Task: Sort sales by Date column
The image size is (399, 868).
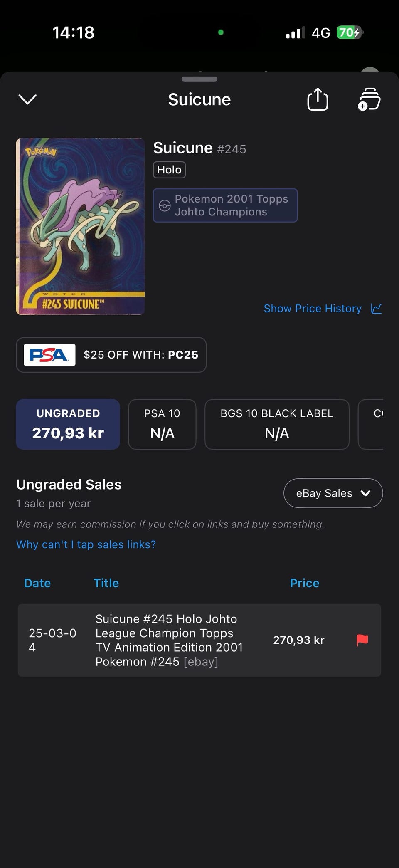Action: click(x=37, y=583)
